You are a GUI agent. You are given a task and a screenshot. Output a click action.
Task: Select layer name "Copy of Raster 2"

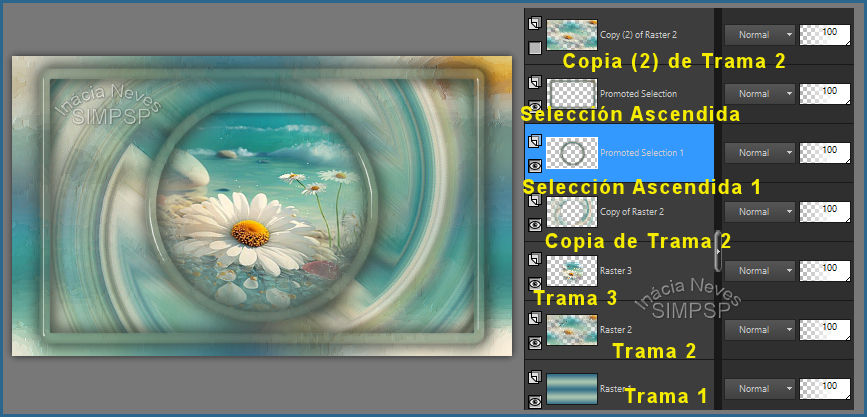pos(631,212)
